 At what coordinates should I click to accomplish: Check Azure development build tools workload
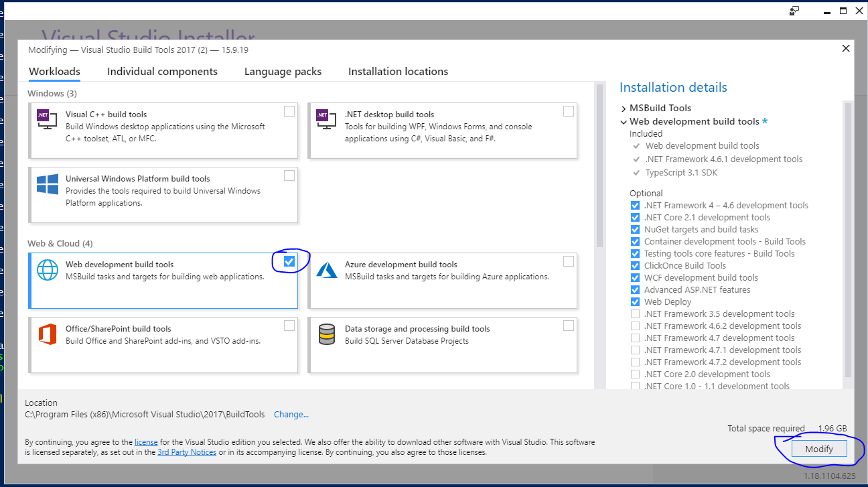pyautogui.click(x=569, y=261)
